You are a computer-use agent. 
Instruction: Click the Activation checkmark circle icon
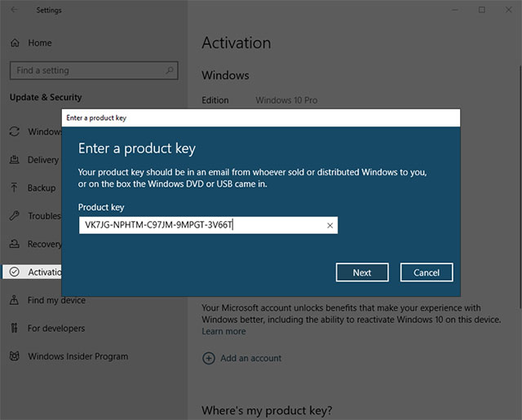point(15,272)
